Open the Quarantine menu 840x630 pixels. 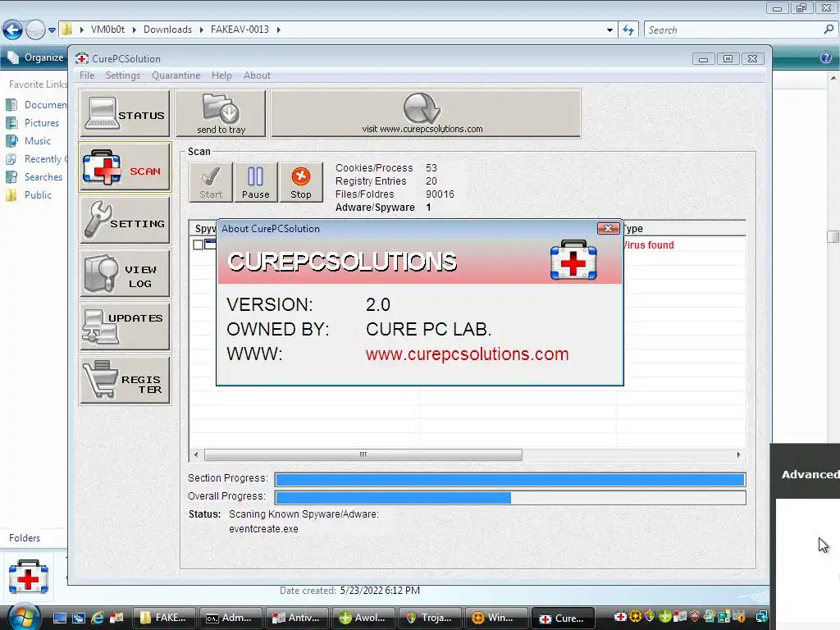click(176, 75)
